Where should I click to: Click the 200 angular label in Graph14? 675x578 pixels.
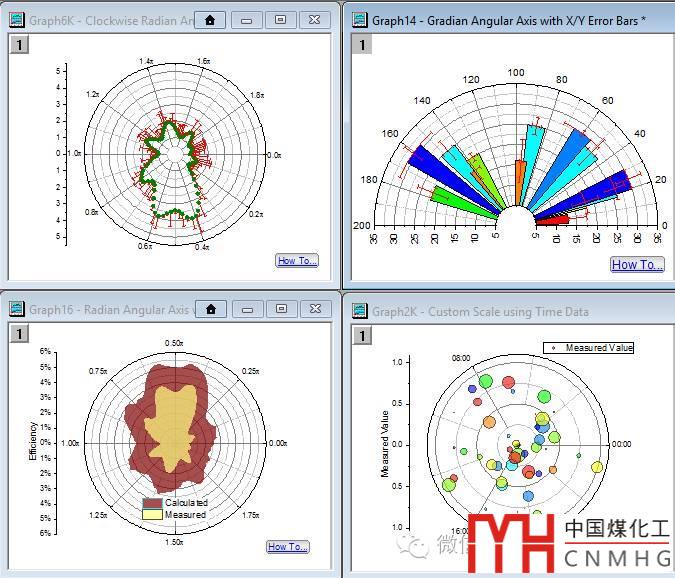click(x=362, y=225)
